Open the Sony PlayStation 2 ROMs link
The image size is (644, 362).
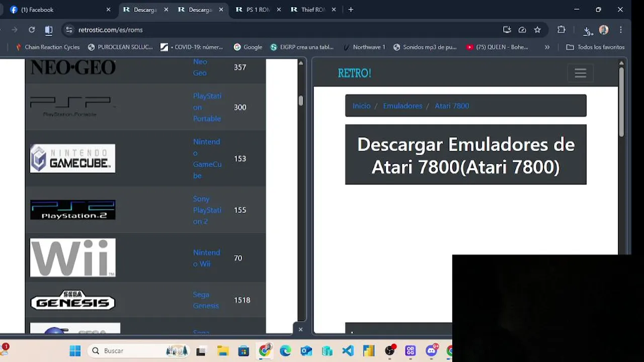coord(207,210)
